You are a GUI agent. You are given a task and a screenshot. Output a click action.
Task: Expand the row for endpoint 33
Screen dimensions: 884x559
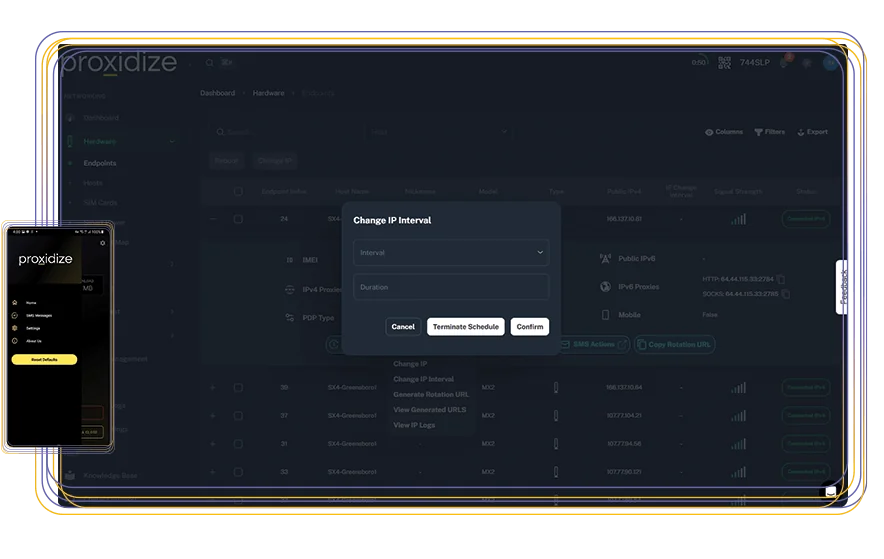(x=213, y=472)
